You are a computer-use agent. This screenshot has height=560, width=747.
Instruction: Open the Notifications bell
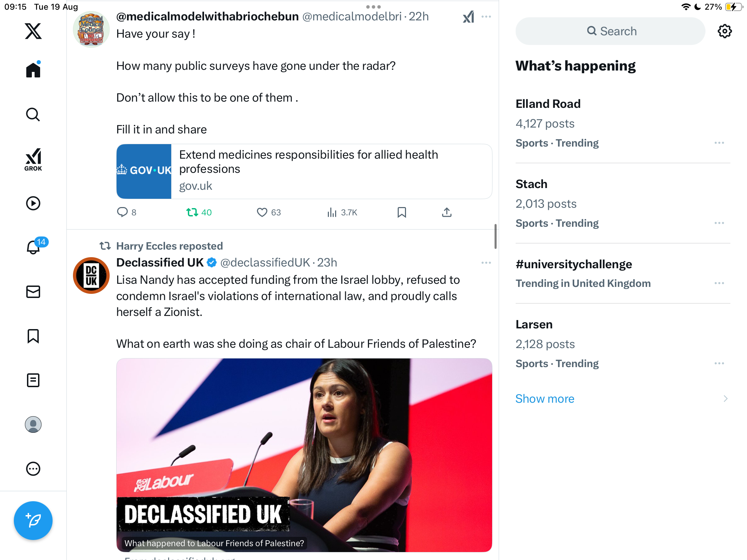(x=34, y=247)
